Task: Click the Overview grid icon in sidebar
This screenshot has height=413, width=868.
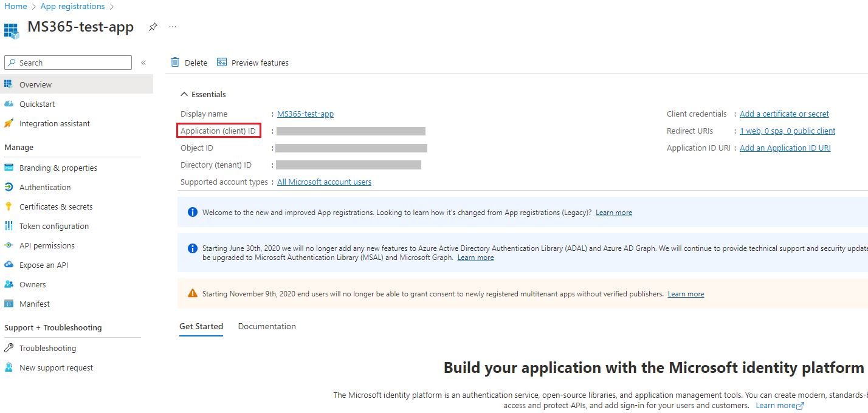Action: [x=9, y=84]
